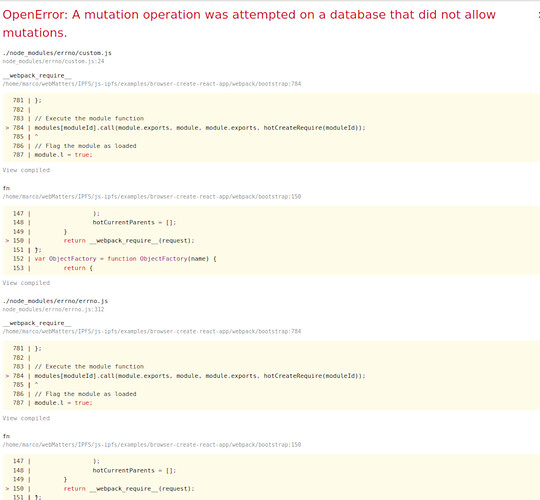The height and width of the screenshot is (500, 540).
Task: Expand View compiled below the first code block
Action: click(x=26, y=170)
